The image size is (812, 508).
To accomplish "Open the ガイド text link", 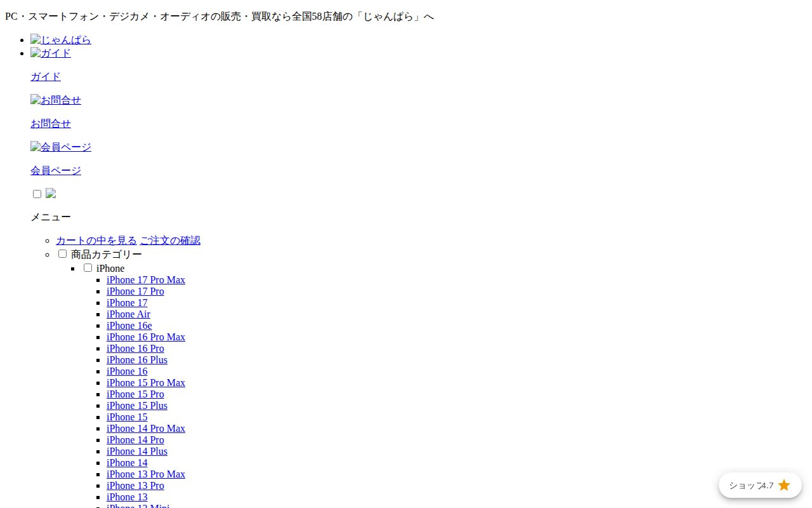I will 46,77.
